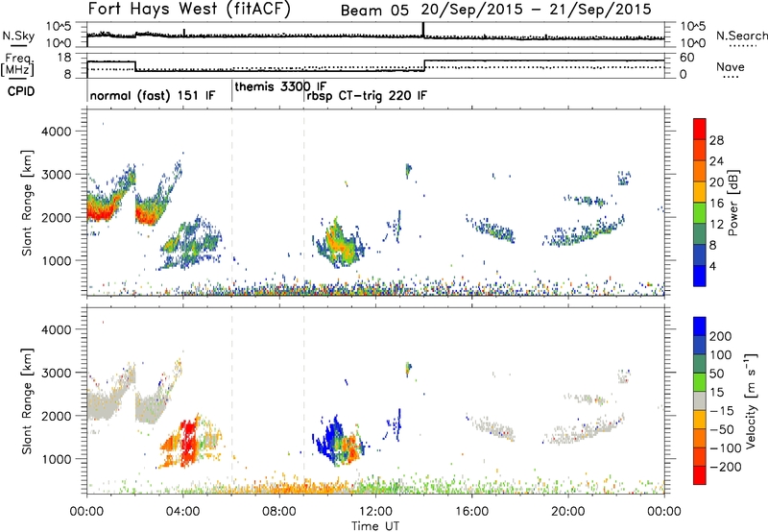Image resolution: width=768 pixels, height=532 pixels.
Task: Click the '24' tick on Power color bar
Action: tap(716, 161)
